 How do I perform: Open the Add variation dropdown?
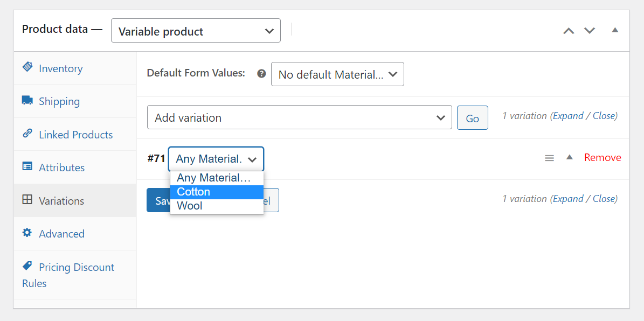coord(299,117)
